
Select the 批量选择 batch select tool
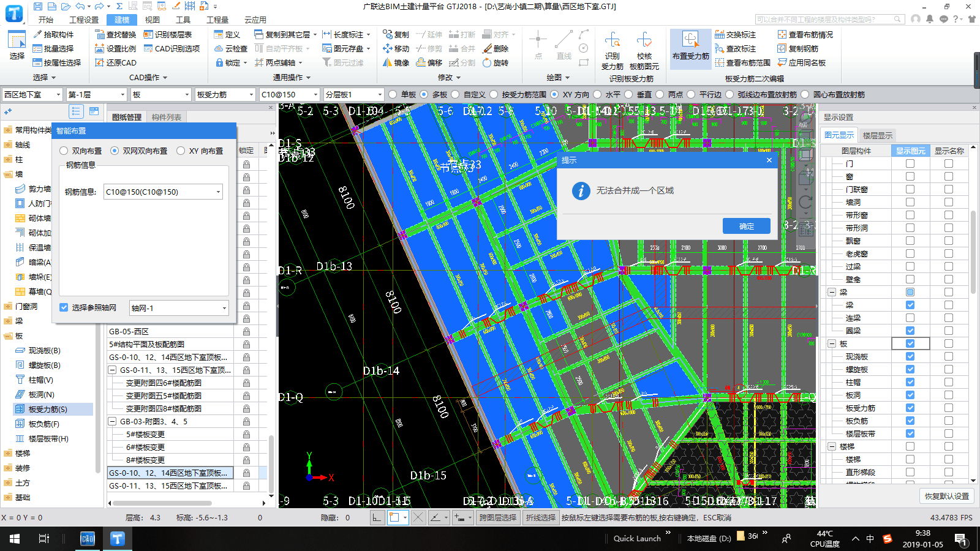(53, 48)
